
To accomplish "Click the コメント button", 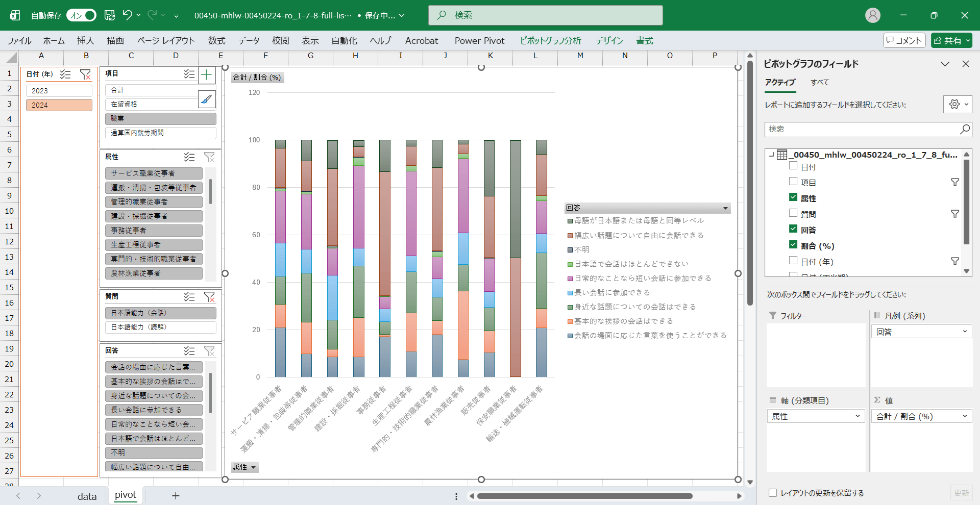I will 904,40.
